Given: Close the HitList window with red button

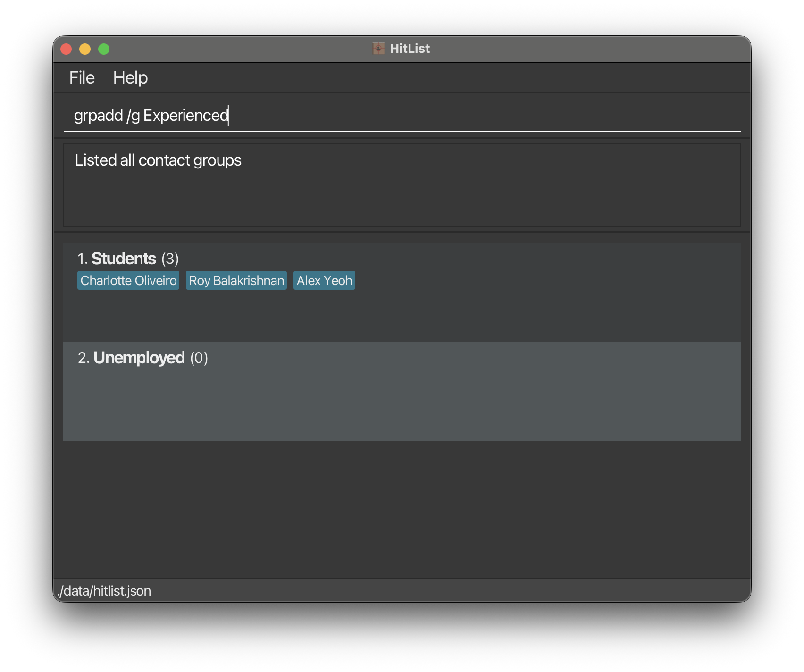Looking at the screenshot, I should pos(66,49).
